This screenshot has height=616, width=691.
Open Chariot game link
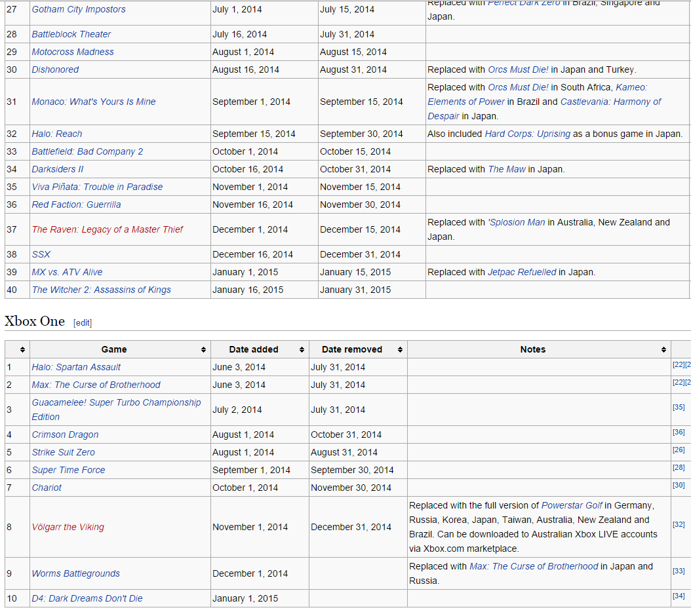tap(47, 488)
